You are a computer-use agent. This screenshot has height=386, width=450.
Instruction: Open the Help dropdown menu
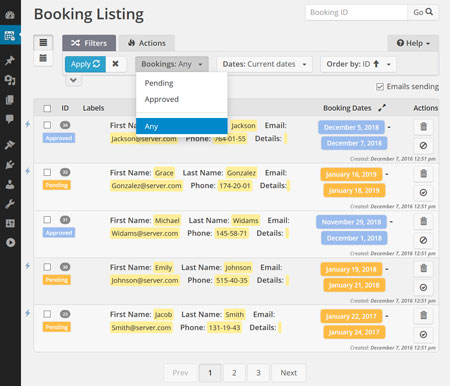413,43
